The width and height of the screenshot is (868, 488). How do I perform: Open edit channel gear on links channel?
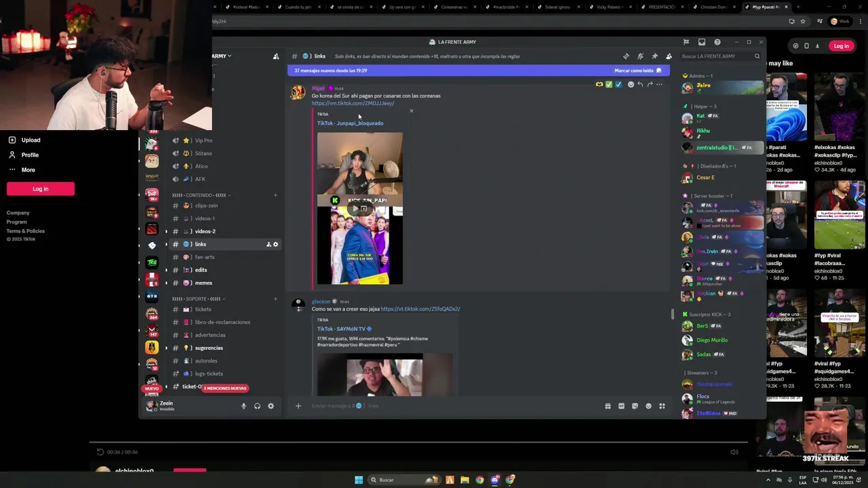pos(275,244)
